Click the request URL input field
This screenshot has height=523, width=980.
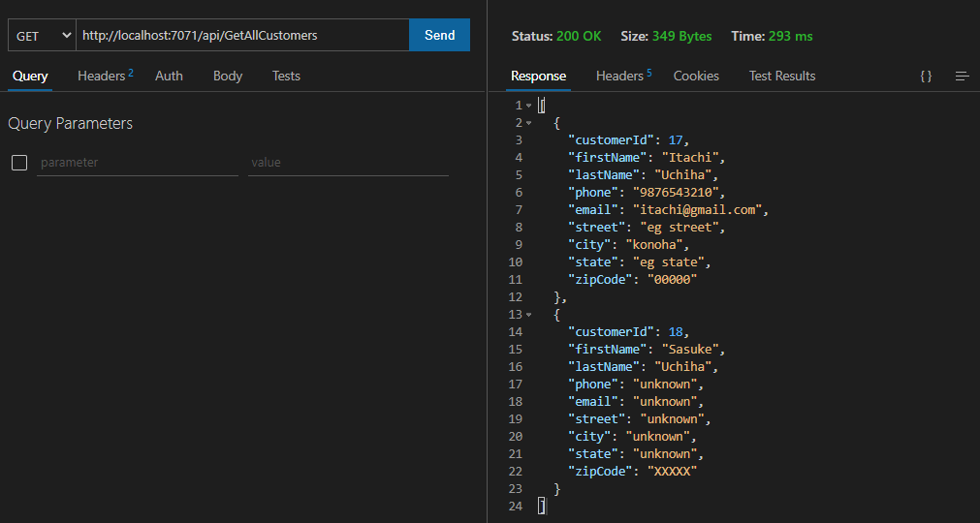242,36
